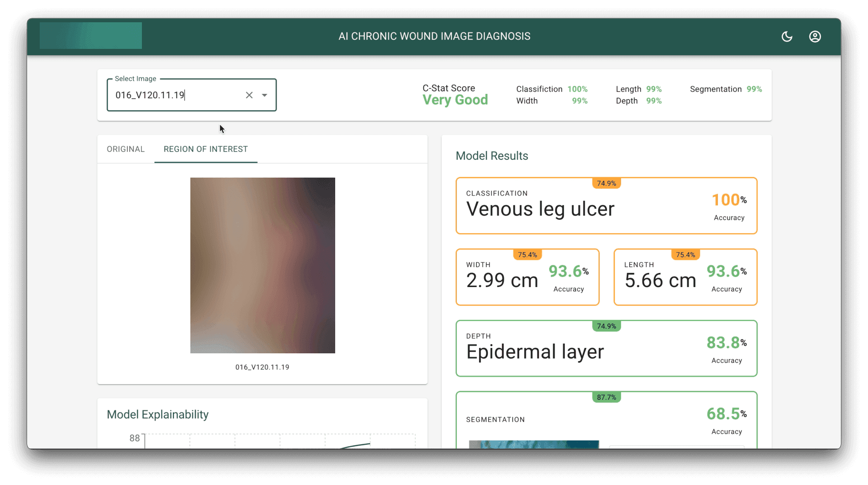Select the Epidermal layer depth card
The width and height of the screenshot is (868, 485).
[x=606, y=348]
